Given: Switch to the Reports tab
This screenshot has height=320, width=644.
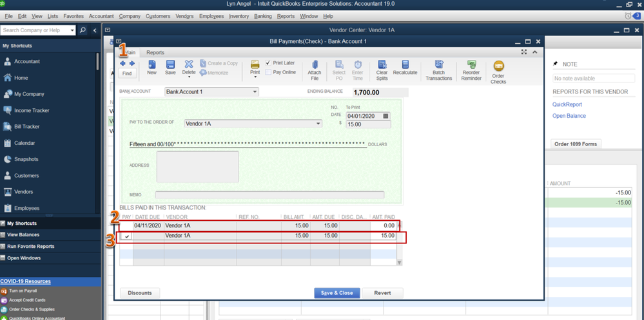Looking at the screenshot, I should point(155,53).
